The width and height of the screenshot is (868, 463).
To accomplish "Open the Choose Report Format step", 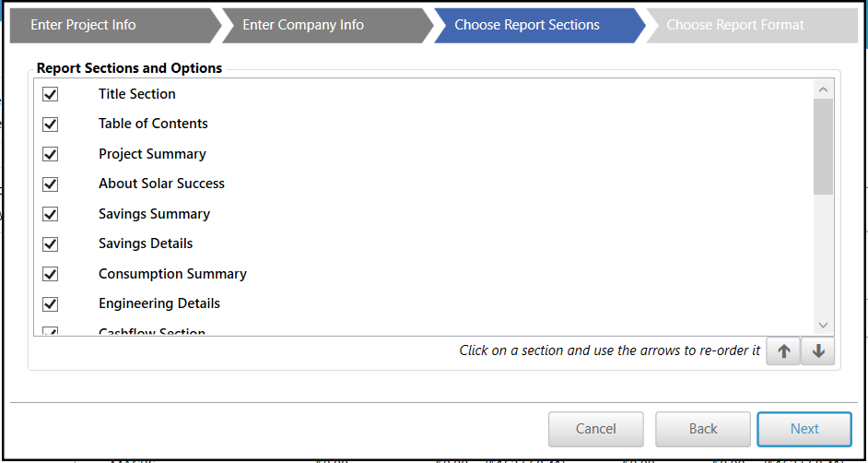I will [x=735, y=25].
